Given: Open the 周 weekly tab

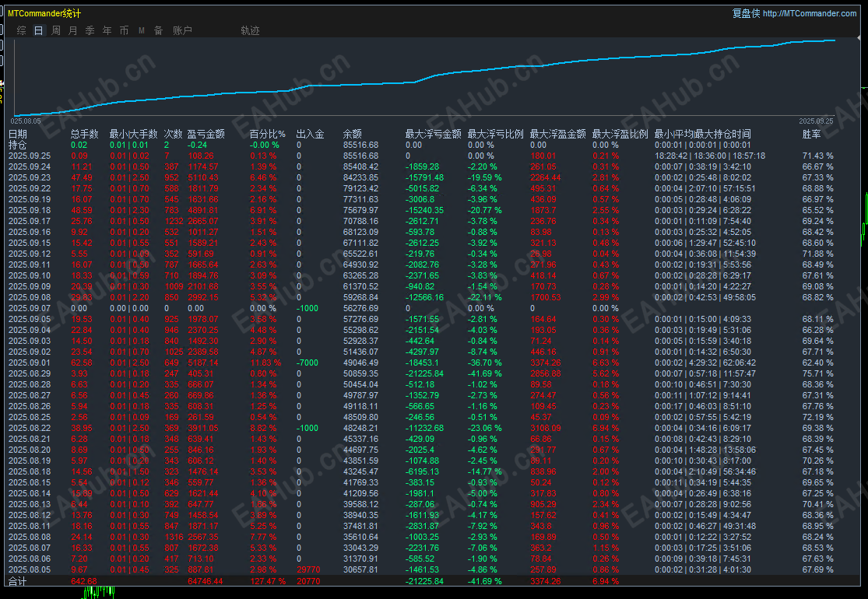Looking at the screenshot, I should tap(56, 30).
